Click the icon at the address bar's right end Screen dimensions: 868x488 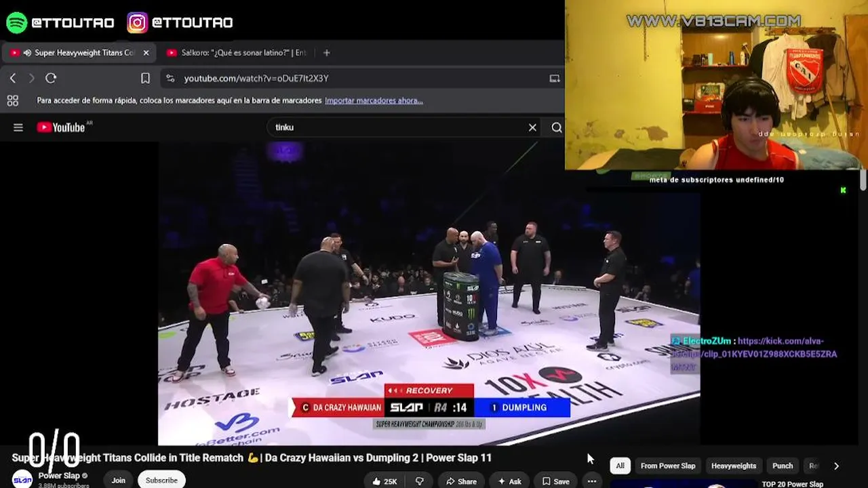554,79
